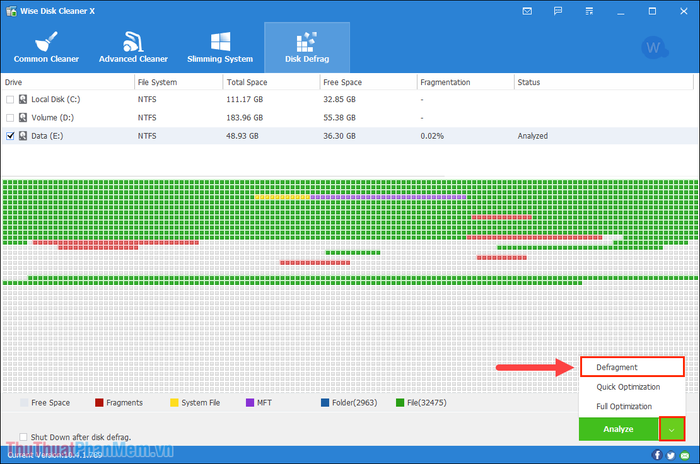Click the round W account avatar
The image size is (700, 464).
point(657,47)
